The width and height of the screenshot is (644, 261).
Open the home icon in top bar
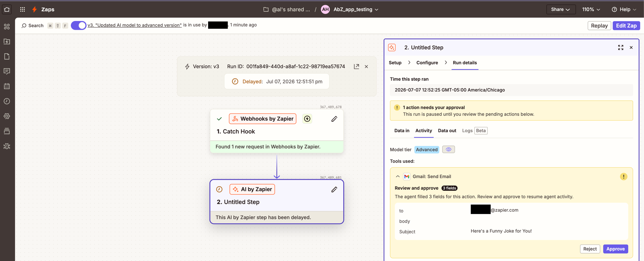7,9
